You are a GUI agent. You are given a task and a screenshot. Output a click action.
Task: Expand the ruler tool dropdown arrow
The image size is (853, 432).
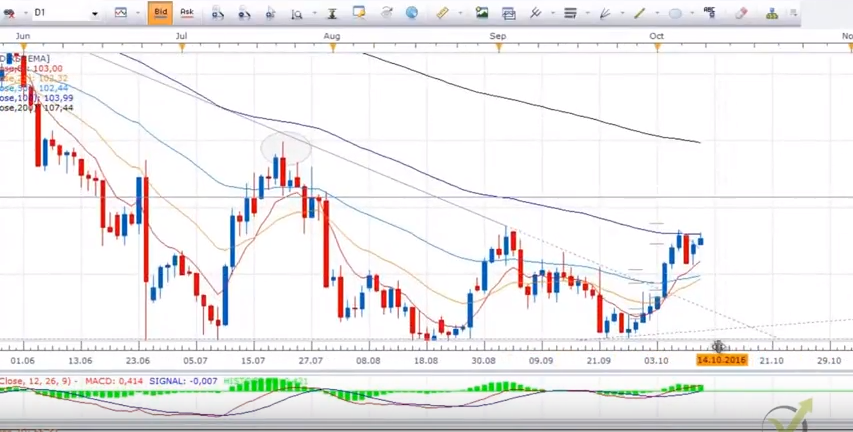click(461, 13)
